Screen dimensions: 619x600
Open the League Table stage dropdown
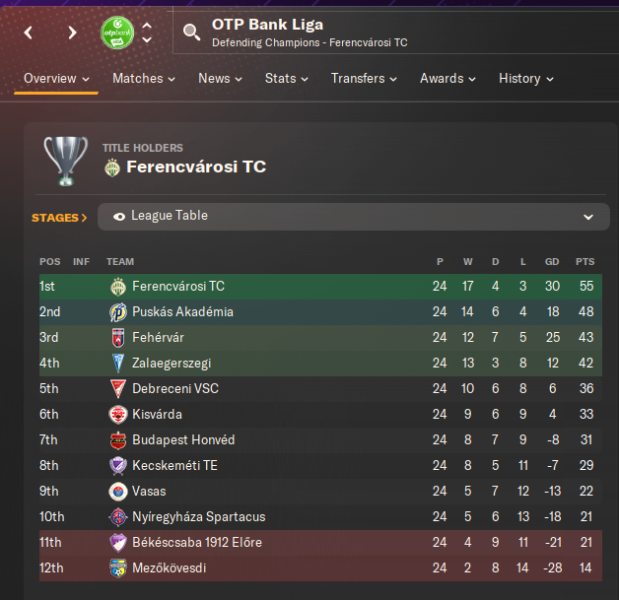354,216
